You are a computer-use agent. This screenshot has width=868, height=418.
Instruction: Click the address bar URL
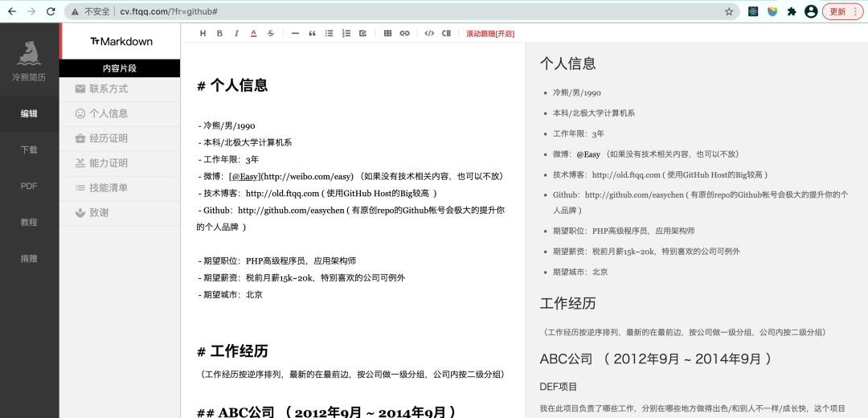(168, 11)
